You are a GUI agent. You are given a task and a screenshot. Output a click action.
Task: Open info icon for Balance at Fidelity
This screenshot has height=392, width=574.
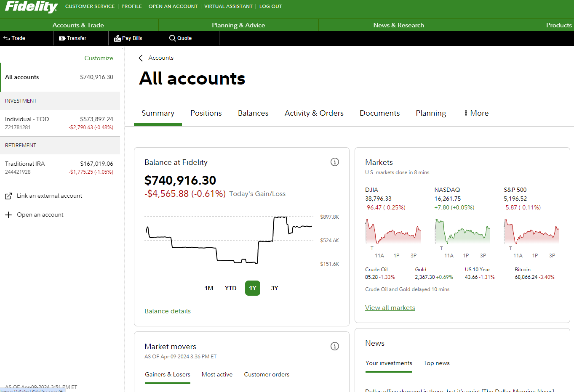point(334,162)
